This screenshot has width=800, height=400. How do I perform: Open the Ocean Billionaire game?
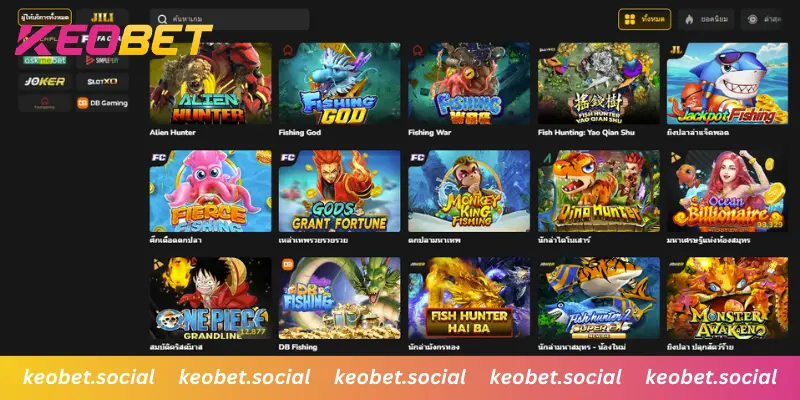point(727,191)
